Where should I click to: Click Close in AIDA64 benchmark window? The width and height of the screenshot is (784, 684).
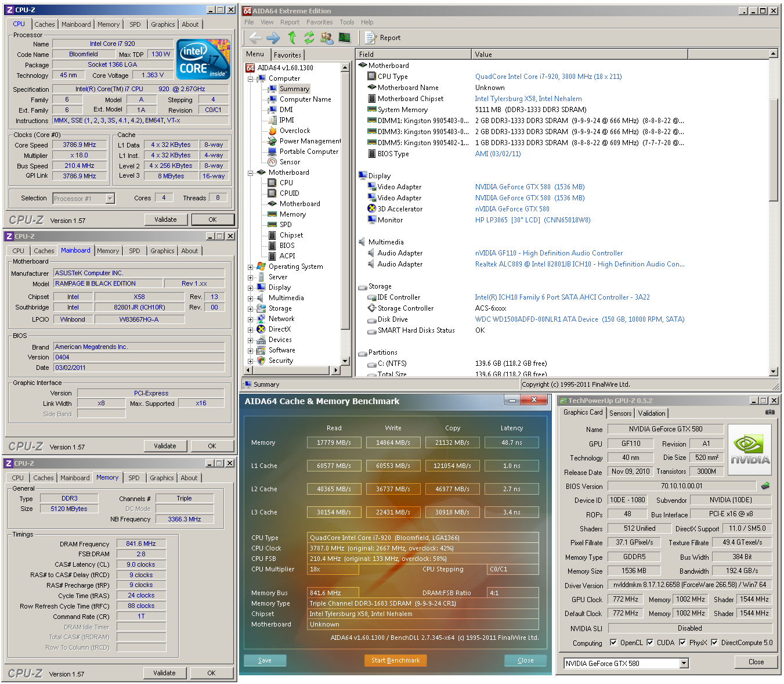526,660
